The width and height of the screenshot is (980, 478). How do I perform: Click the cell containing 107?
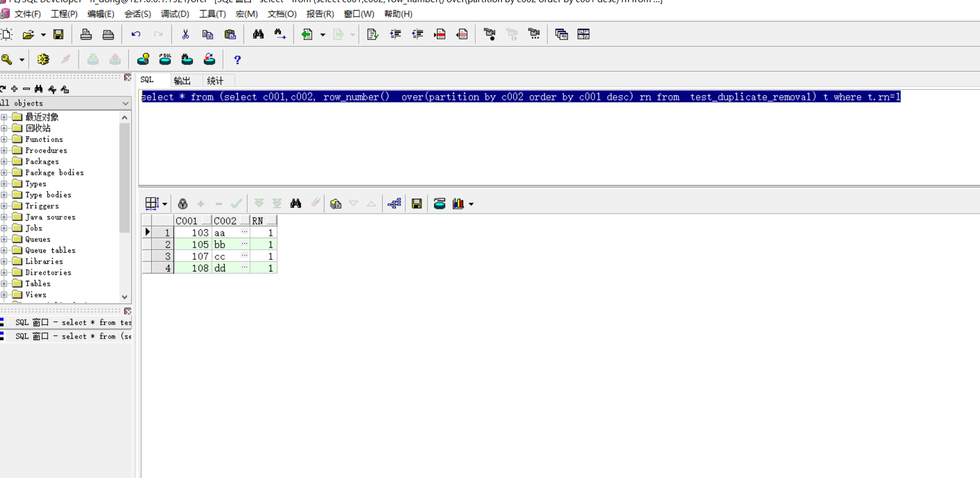click(193, 256)
